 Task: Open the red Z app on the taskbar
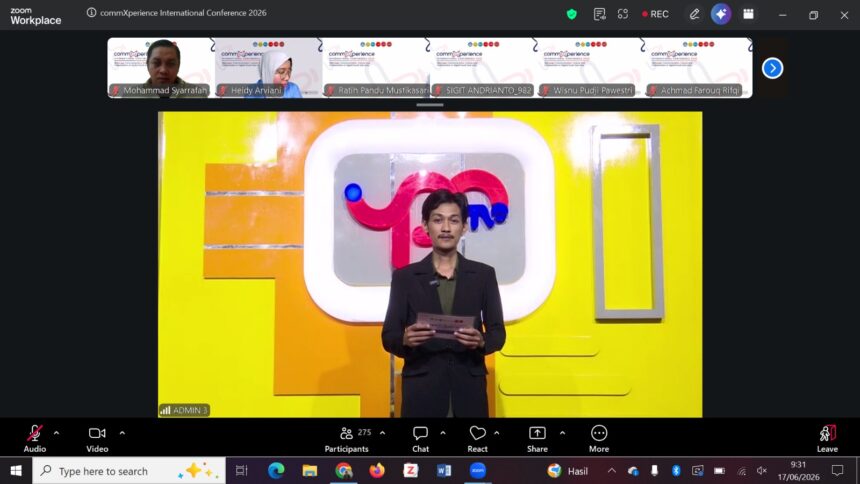[x=410, y=471]
